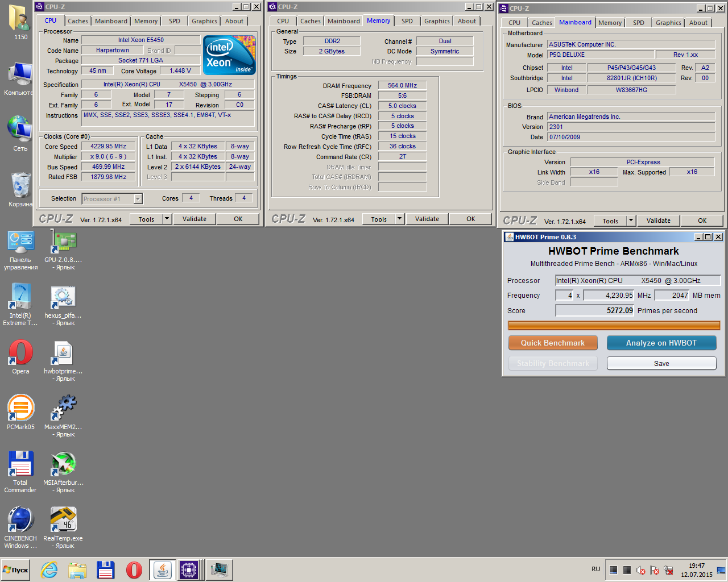Open the Control Panel desktop icon
The width and height of the screenshot is (728, 582).
pos(20,249)
